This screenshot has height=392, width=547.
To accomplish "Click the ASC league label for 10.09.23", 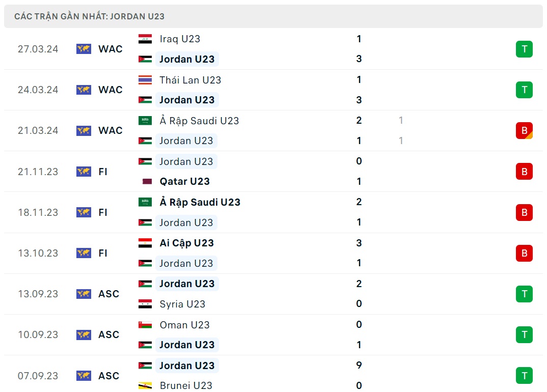I will point(108,334).
